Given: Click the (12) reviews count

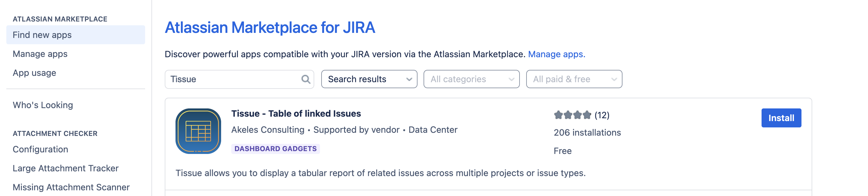Looking at the screenshot, I should [602, 115].
